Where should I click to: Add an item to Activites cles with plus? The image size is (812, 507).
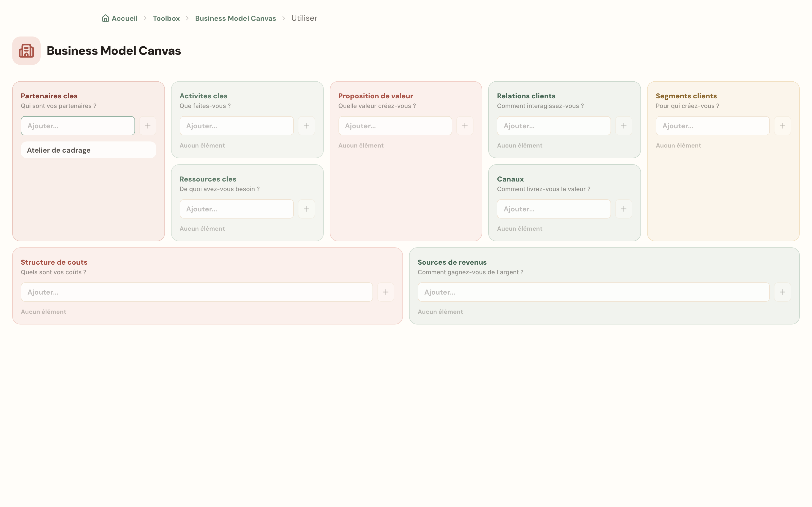306,126
